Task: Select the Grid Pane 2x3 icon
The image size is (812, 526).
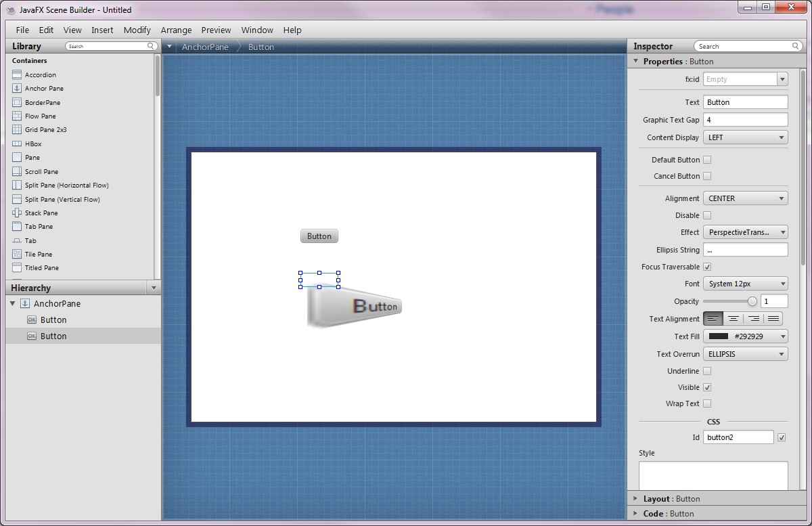Action: (18, 129)
